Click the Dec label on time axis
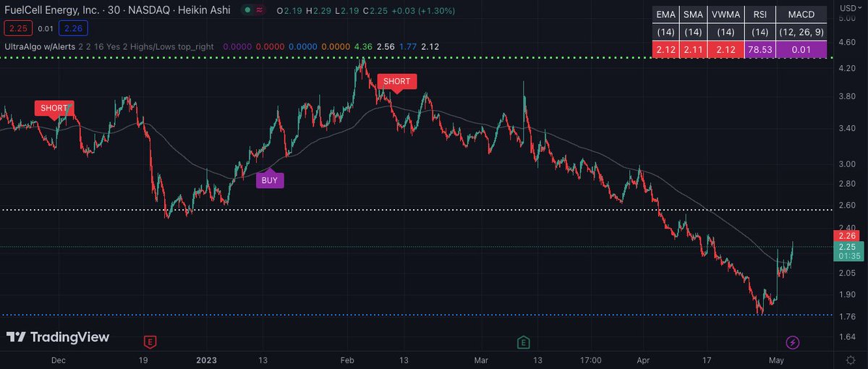 pos(59,359)
